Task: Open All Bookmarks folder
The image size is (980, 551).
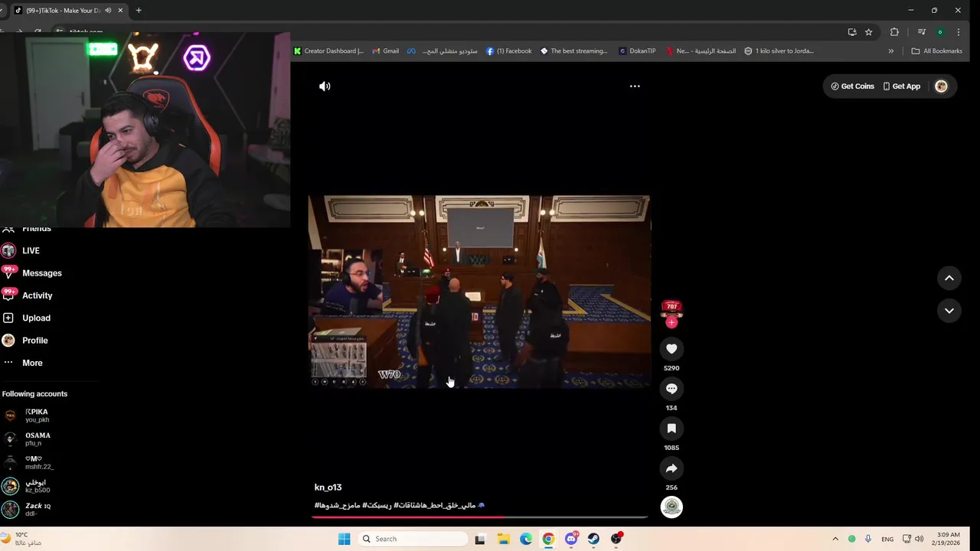Action: click(x=937, y=51)
